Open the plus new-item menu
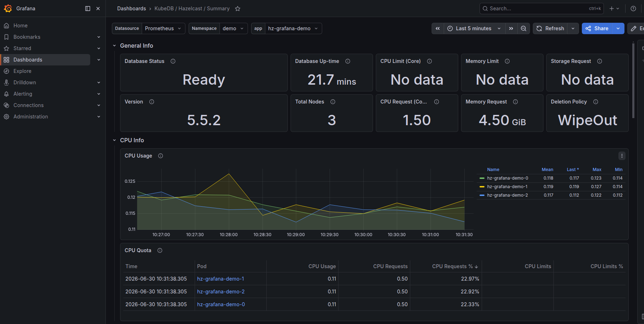Viewport: 644px width, 324px height. [x=614, y=9]
